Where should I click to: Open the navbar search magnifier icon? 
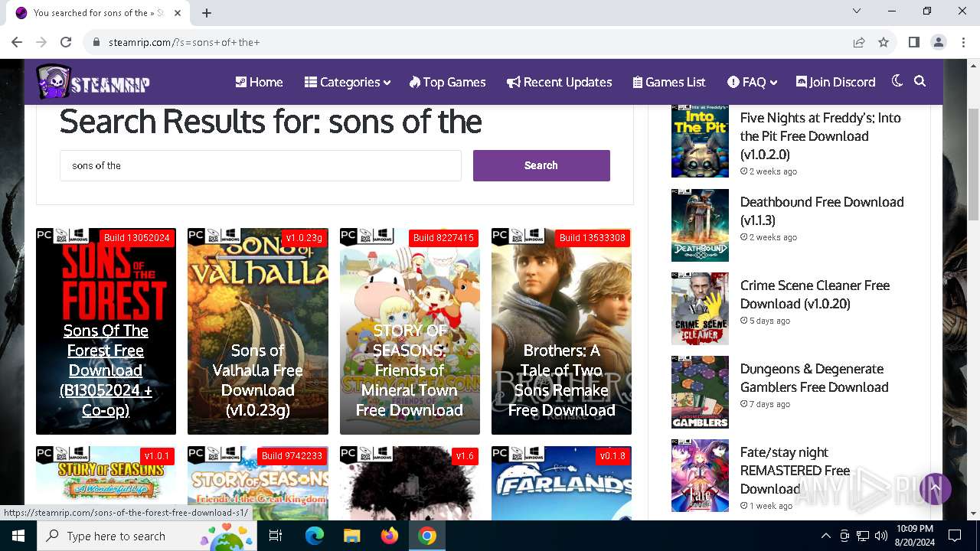(920, 81)
